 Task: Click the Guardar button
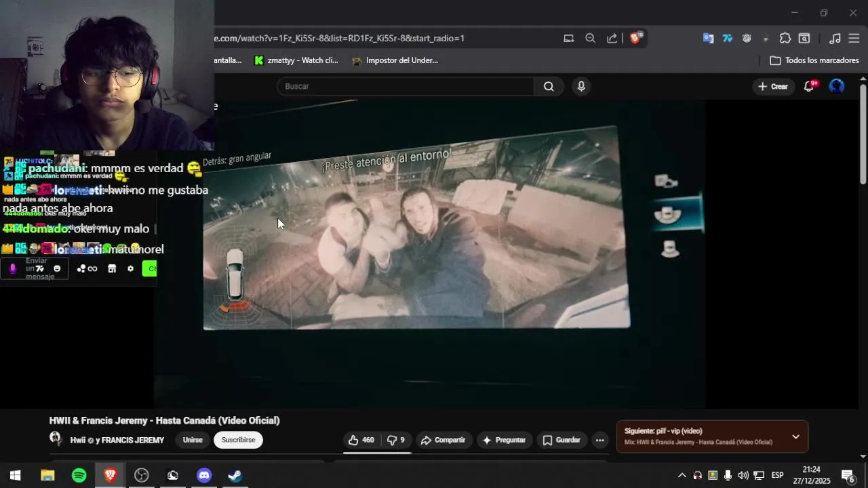pyautogui.click(x=561, y=440)
